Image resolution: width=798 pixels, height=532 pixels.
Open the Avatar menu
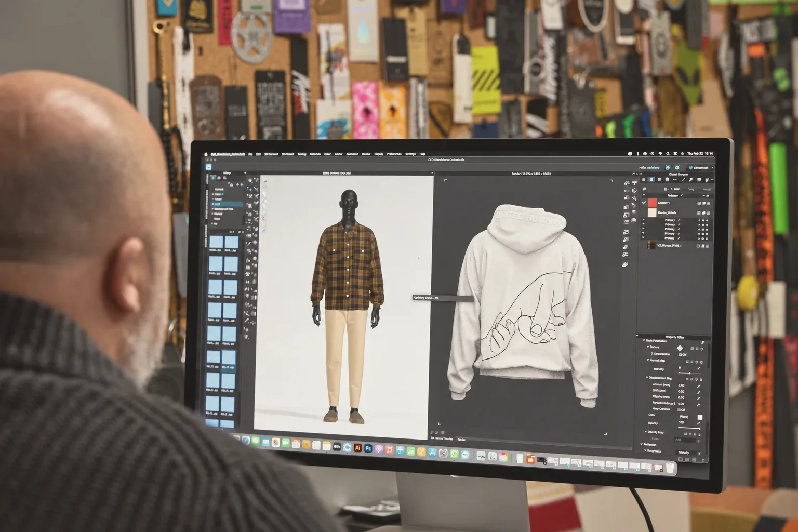338,154
